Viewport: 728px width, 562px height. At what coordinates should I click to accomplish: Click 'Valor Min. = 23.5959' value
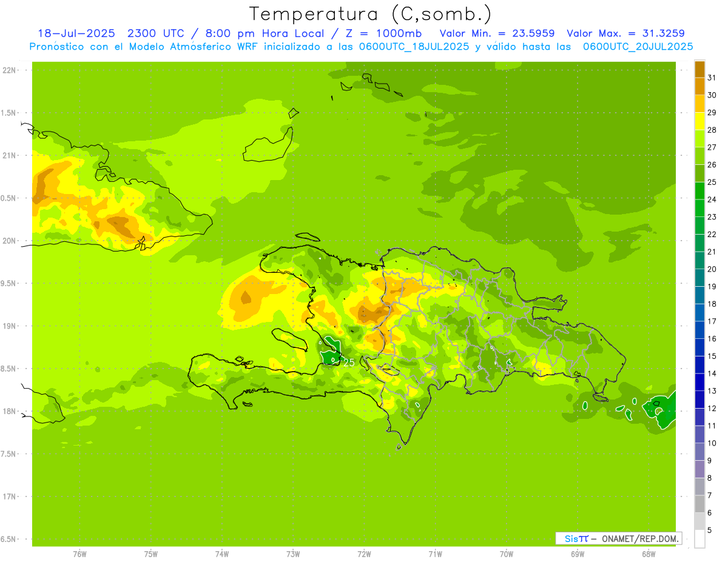coord(497,33)
